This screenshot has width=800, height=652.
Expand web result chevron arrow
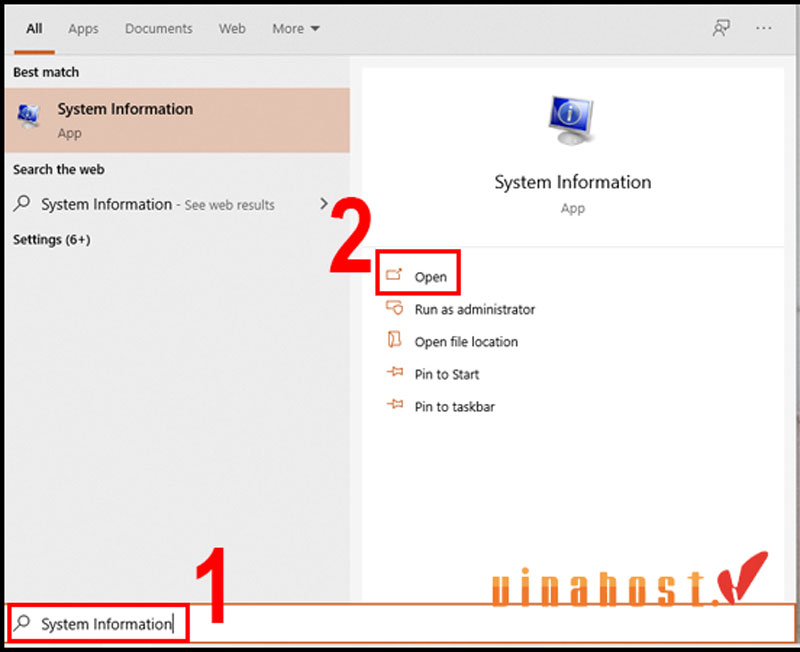pos(324,204)
